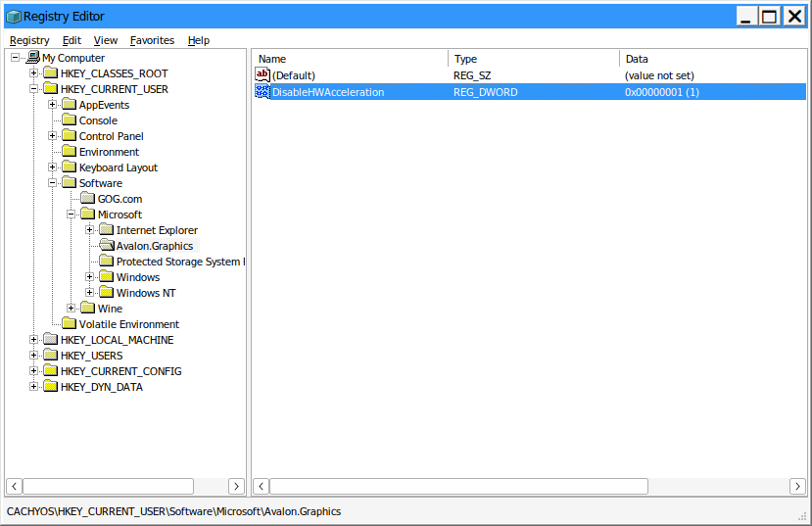The width and height of the screenshot is (812, 526).
Task: Click the GOG.com folder icon
Action: click(87, 199)
